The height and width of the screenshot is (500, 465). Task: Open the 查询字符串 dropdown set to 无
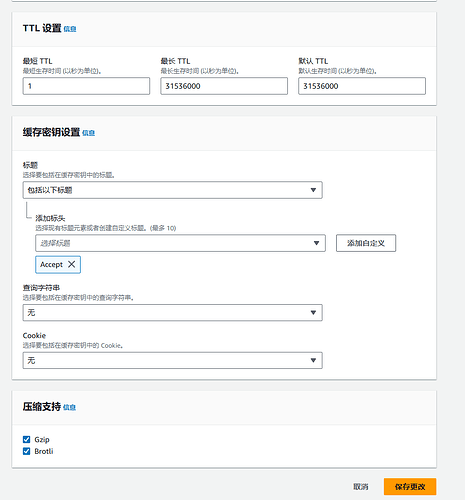(173, 313)
